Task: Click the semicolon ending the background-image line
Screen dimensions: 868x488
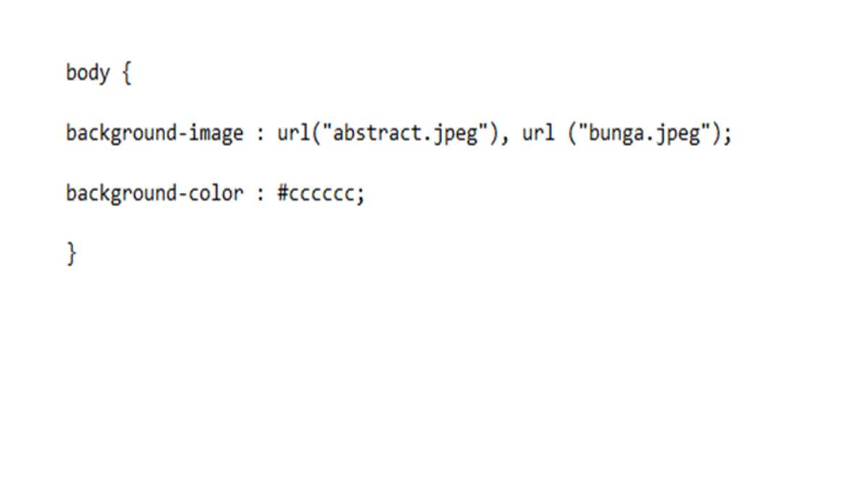Action: tap(728, 136)
